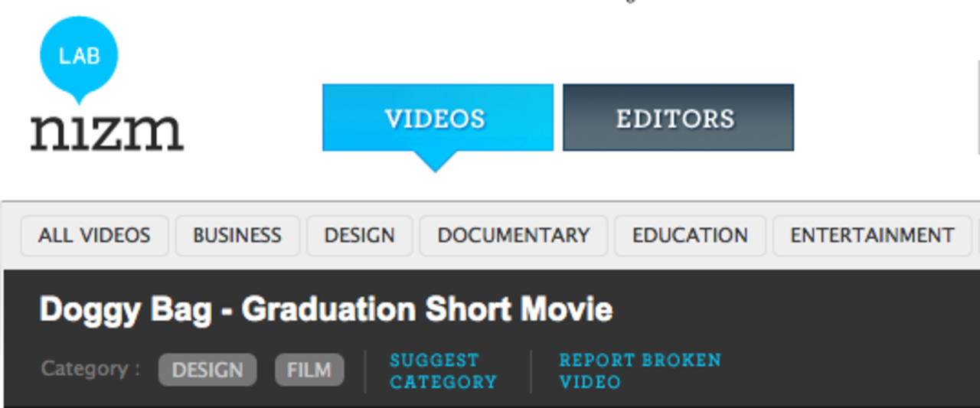
Task: Click the SUGGEST CATEGORY link
Action: (x=443, y=370)
